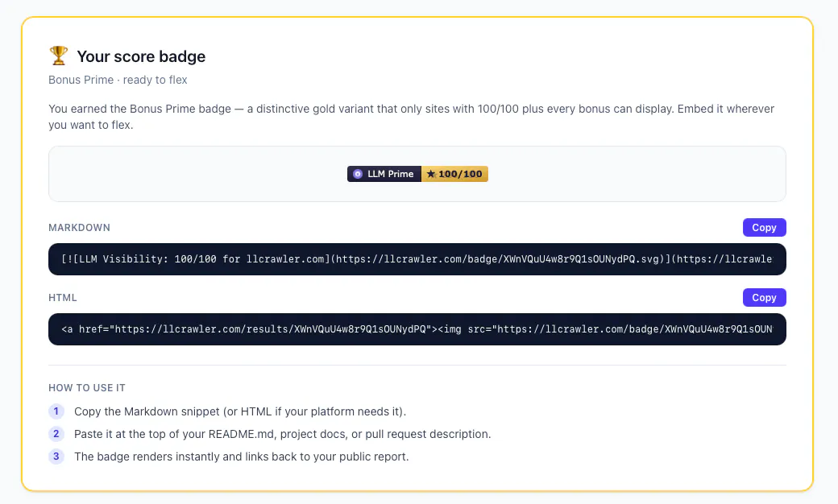Copy the HTML badge snippet
The image size is (838, 504).
pos(764,297)
